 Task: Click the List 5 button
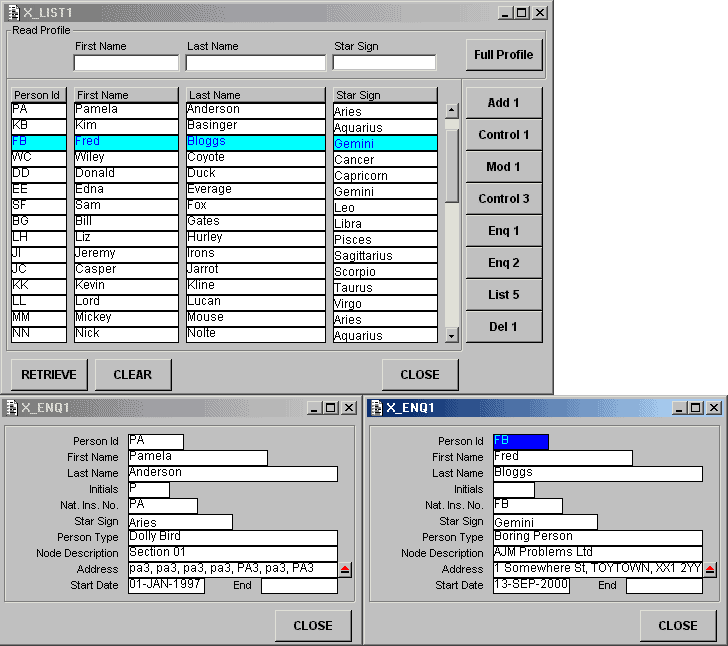503,295
